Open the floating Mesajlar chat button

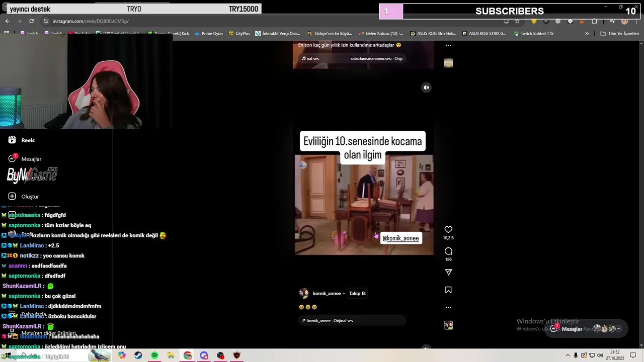586,329
